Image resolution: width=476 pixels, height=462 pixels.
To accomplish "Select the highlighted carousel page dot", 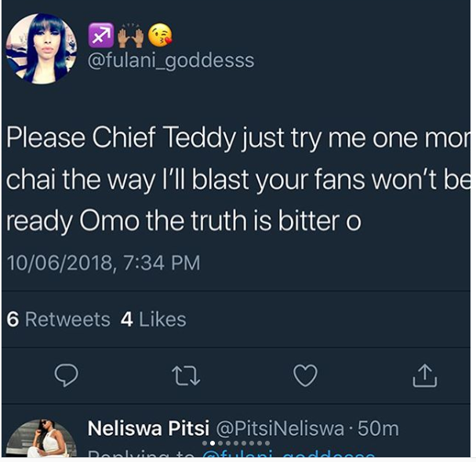I will coord(212,443).
